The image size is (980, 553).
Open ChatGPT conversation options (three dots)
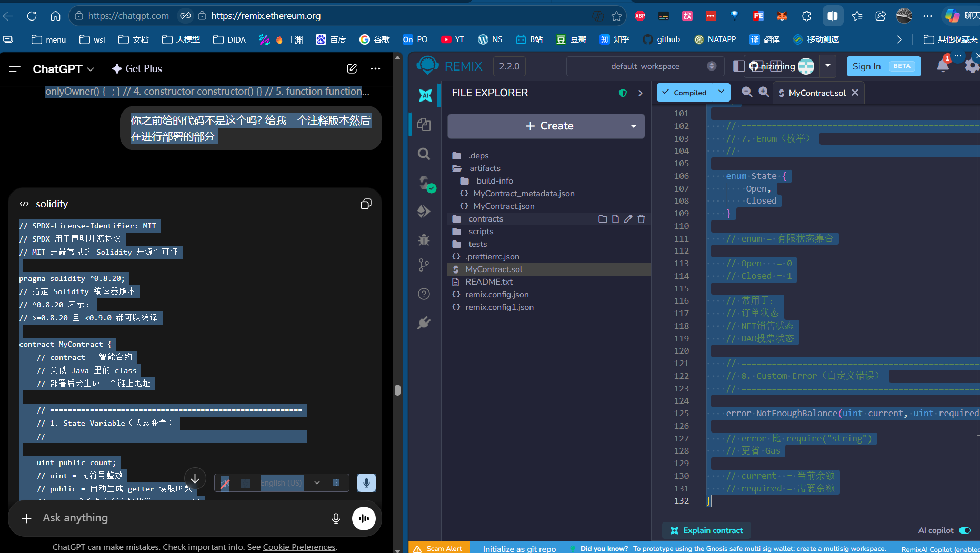tap(375, 68)
